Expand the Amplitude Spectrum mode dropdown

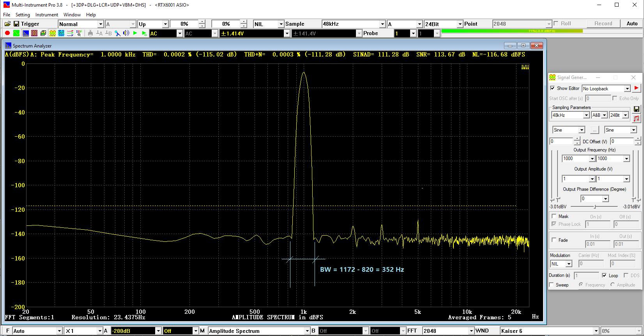[x=307, y=331]
